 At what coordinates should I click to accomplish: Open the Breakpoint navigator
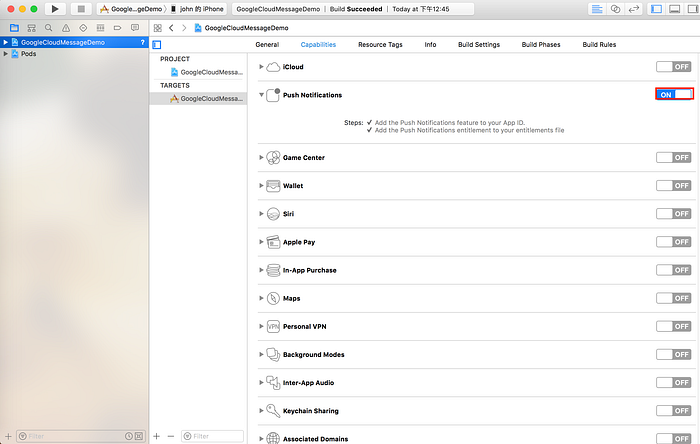pos(117,28)
